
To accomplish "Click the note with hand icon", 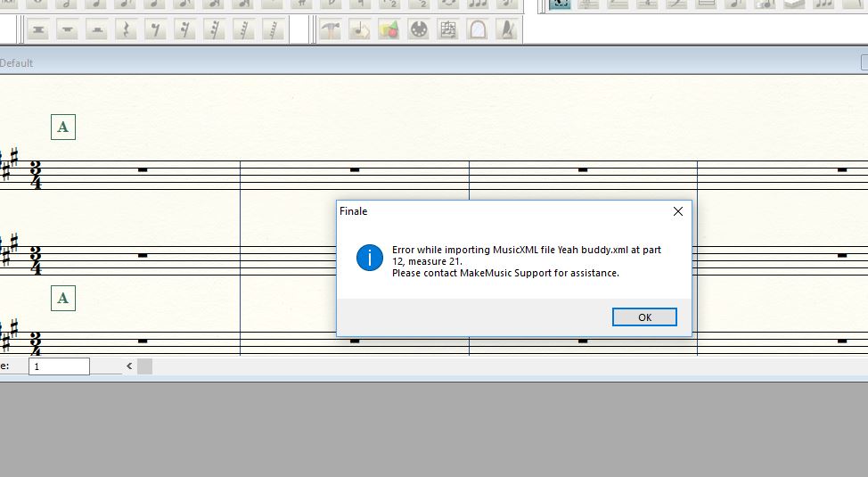I will 360,30.
